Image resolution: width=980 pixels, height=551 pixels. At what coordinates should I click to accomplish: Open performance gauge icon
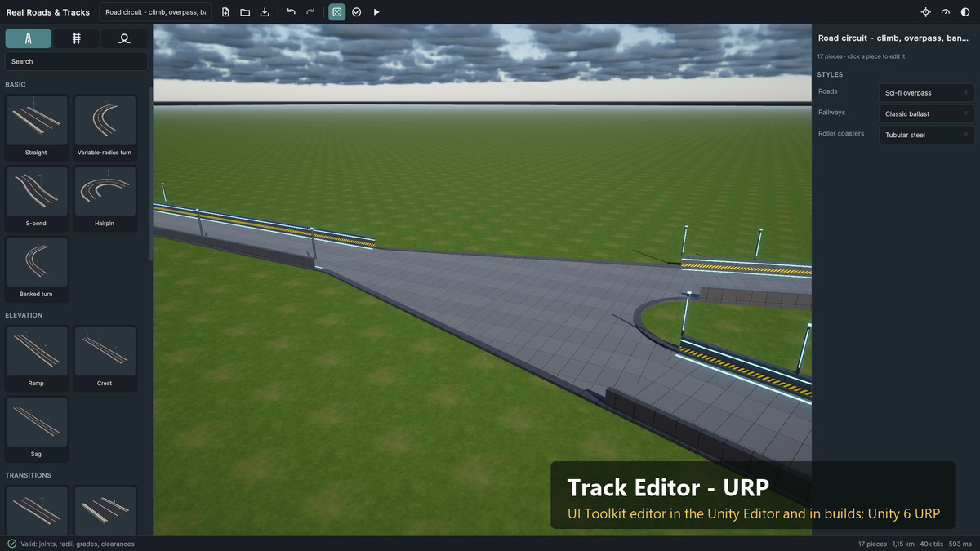tap(946, 12)
